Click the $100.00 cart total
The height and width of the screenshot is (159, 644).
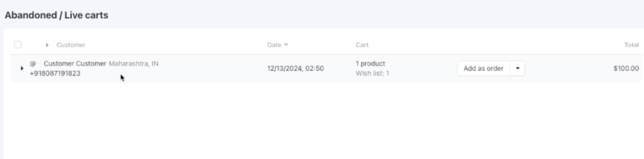626,68
